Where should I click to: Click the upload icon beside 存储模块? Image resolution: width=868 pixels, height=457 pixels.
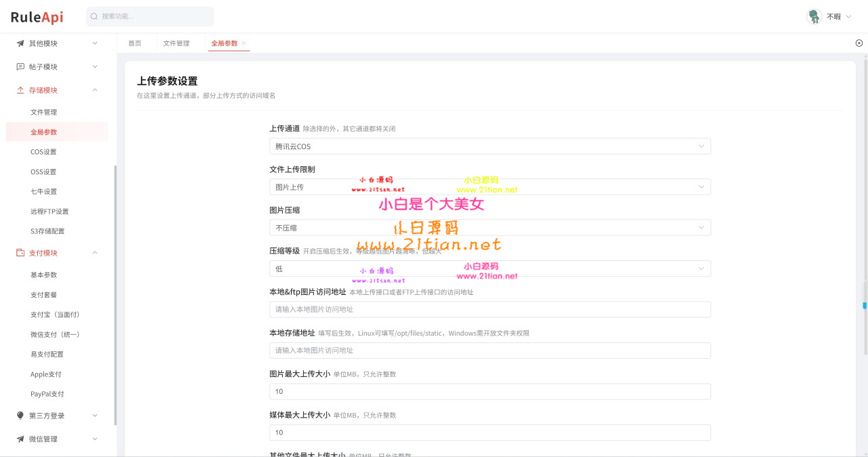(x=20, y=90)
